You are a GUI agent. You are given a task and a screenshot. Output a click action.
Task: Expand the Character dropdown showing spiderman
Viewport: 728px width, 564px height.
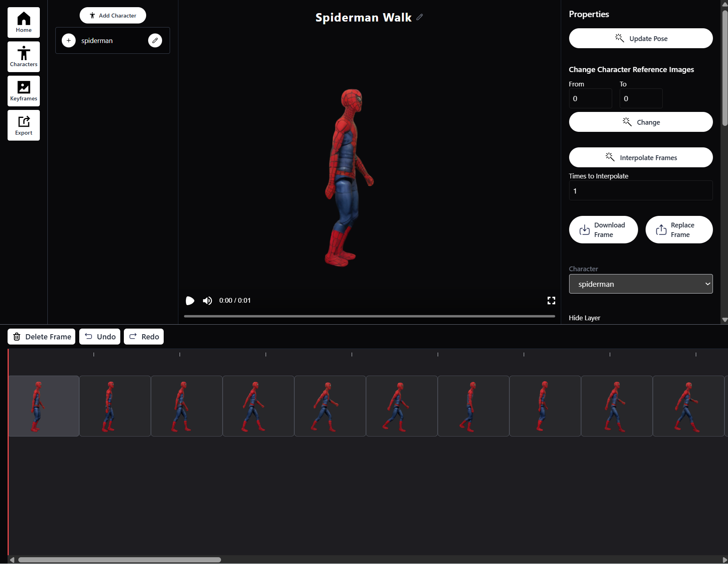(x=640, y=284)
